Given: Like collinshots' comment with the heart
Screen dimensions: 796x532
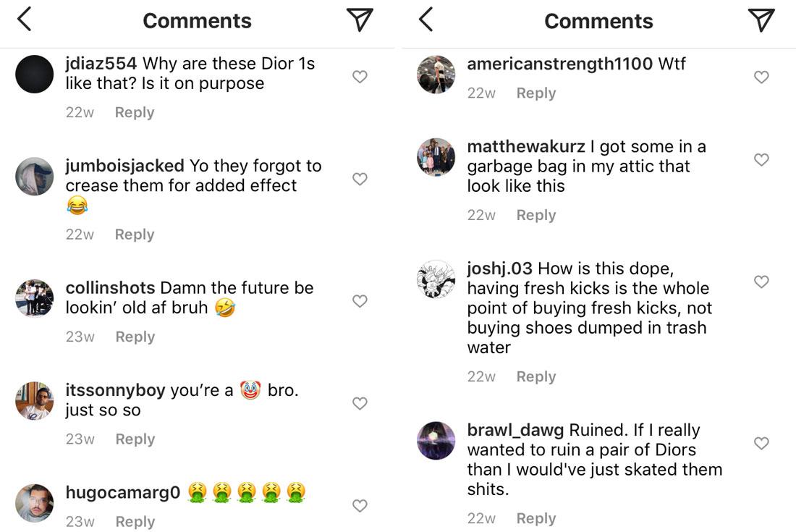Looking at the screenshot, I should click(360, 301).
